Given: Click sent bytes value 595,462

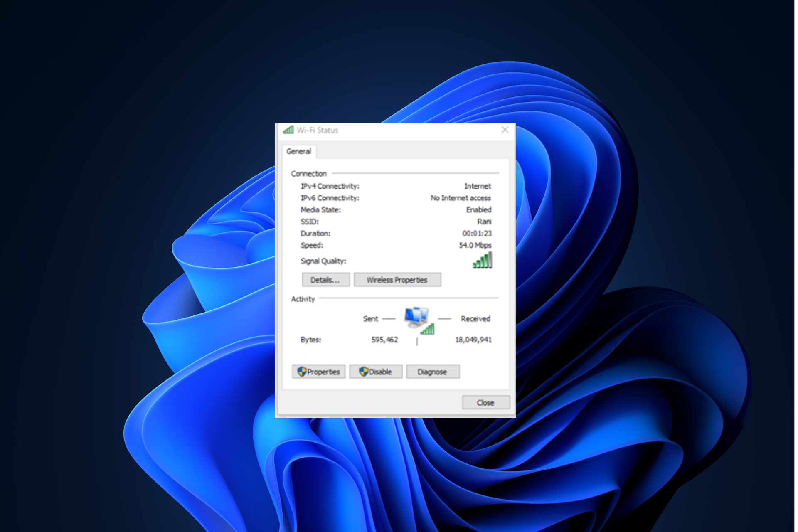Looking at the screenshot, I should (384, 340).
